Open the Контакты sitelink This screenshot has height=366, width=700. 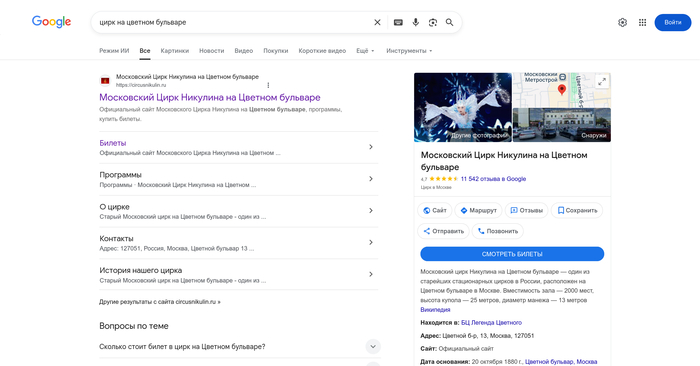pos(116,238)
